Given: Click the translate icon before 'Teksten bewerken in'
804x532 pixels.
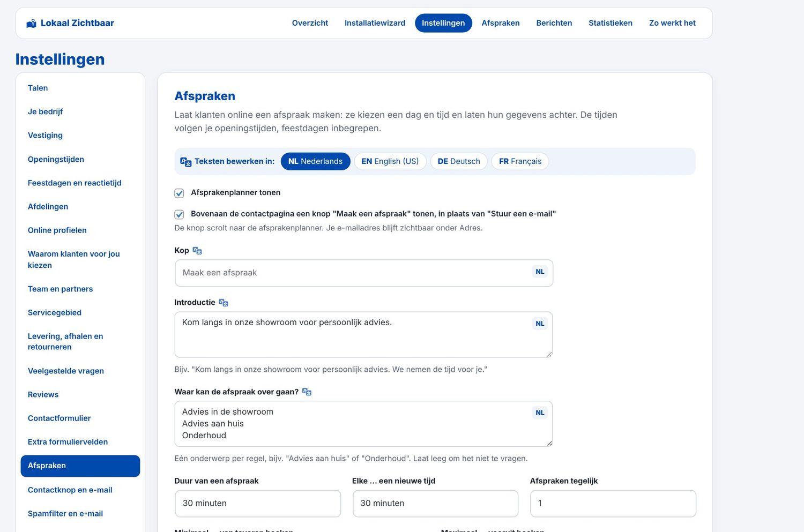Looking at the screenshot, I should (x=186, y=162).
